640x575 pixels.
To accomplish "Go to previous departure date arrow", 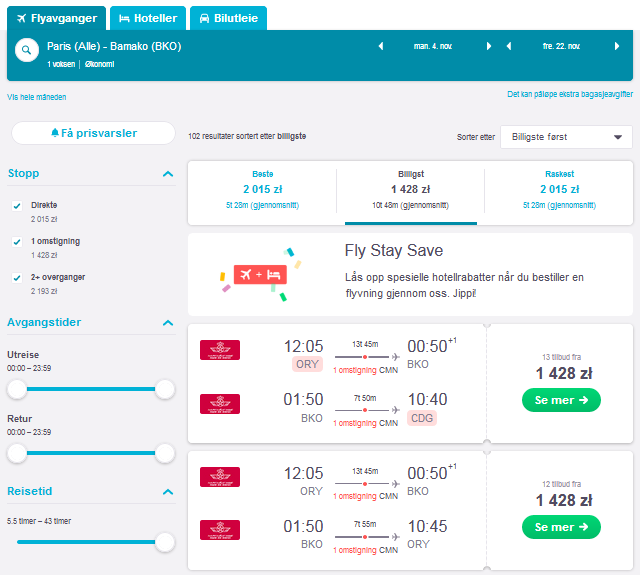I will [x=381, y=46].
